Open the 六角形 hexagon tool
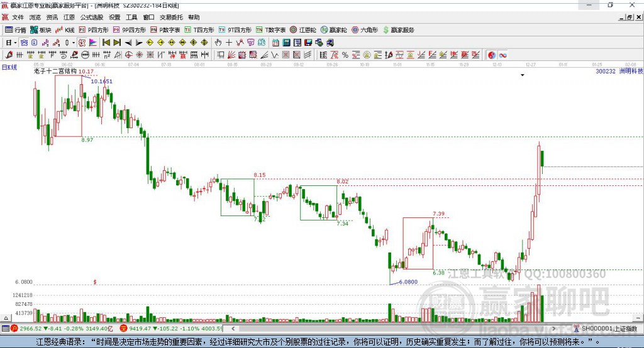The width and height of the screenshot is (644, 348). 365,30
